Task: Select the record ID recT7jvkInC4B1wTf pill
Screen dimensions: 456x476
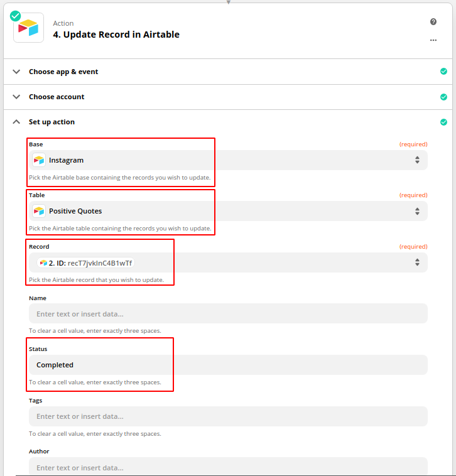Action: (85, 263)
